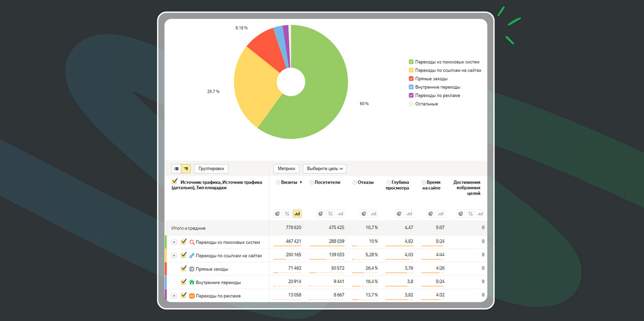Click help icon next to Отказы header
Viewport: 644px width, 321px height.
[x=355, y=183]
